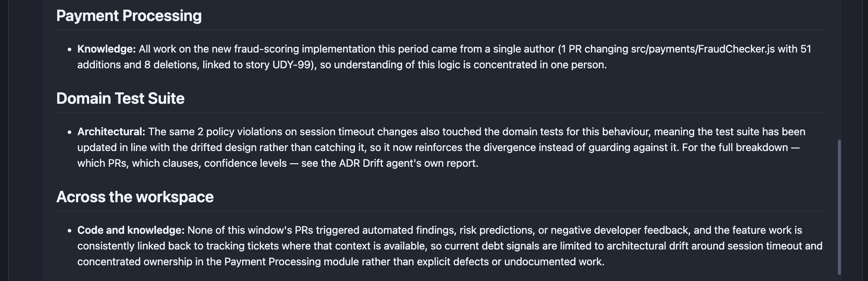Click the phrase 'negative developer feedback'

point(621,230)
